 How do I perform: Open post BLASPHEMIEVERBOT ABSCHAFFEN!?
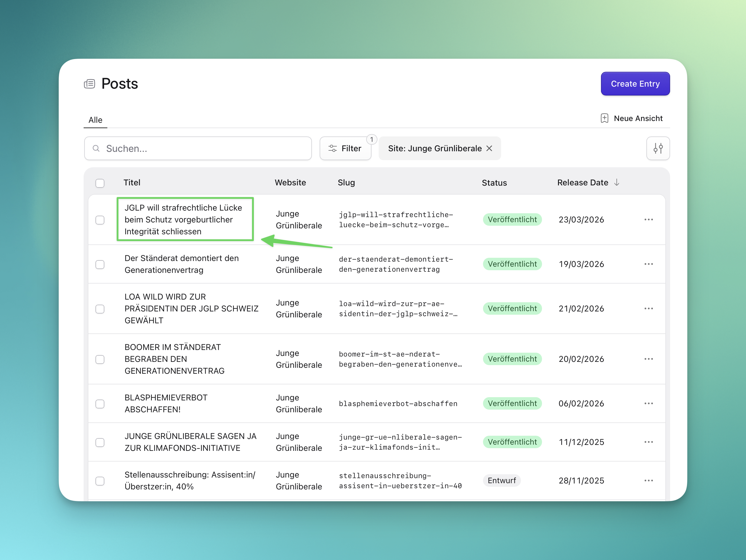pos(165,403)
